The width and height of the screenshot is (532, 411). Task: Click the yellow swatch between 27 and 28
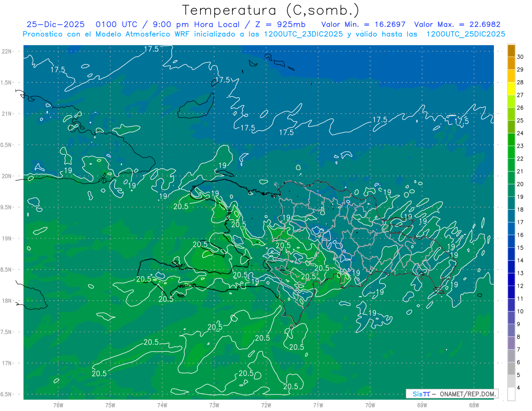[511, 89]
